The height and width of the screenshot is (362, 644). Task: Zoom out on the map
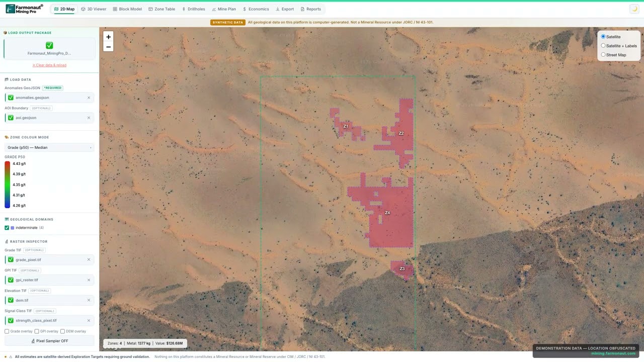108,47
